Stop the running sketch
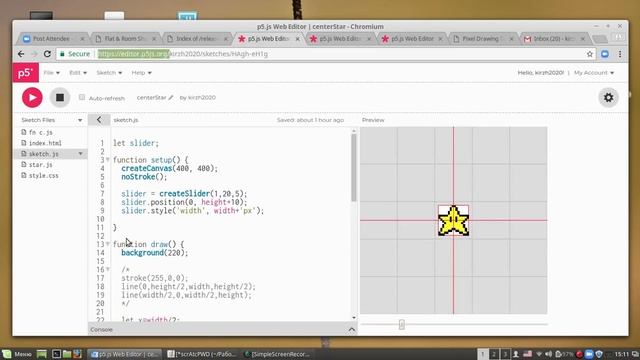The width and height of the screenshot is (640, 360). [60, 98]
